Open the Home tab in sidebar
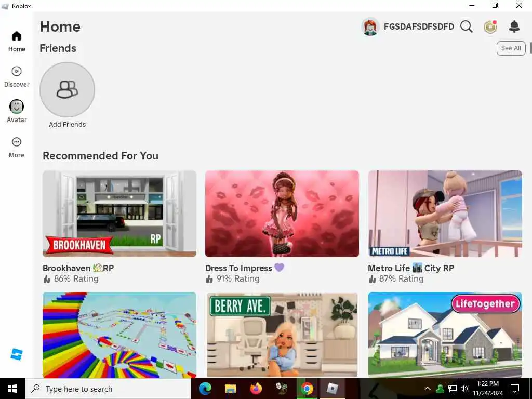Viewport: 532px width, 399px height. (17, 42)
